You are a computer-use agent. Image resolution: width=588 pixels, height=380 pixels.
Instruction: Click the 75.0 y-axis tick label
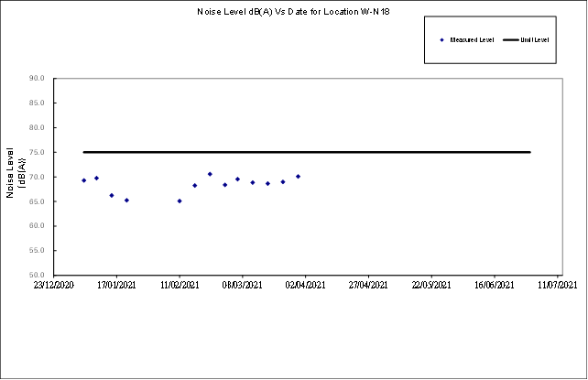click(x=38, y=152)
